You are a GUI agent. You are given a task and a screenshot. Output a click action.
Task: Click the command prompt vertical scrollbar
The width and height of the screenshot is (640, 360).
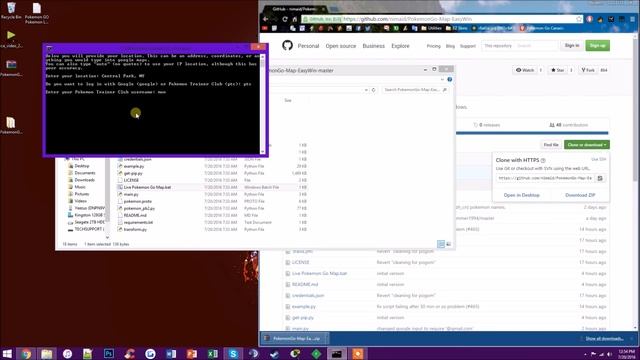click(262, 103)
